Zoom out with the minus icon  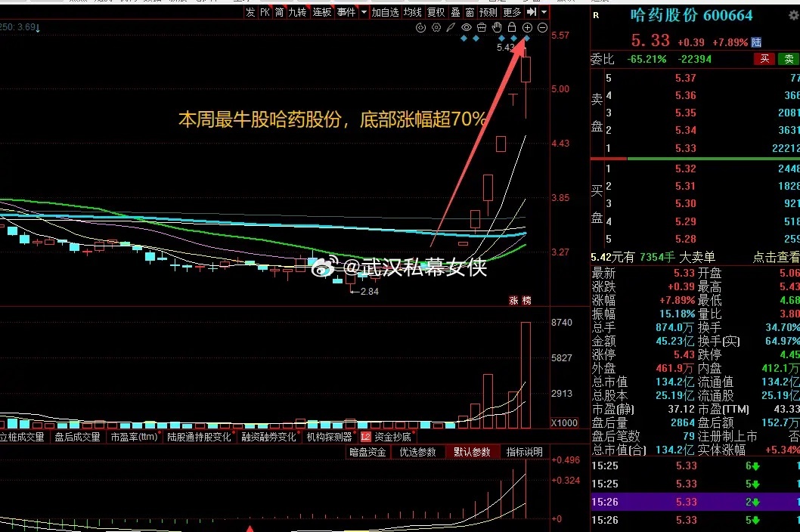[x=542, y=28]
